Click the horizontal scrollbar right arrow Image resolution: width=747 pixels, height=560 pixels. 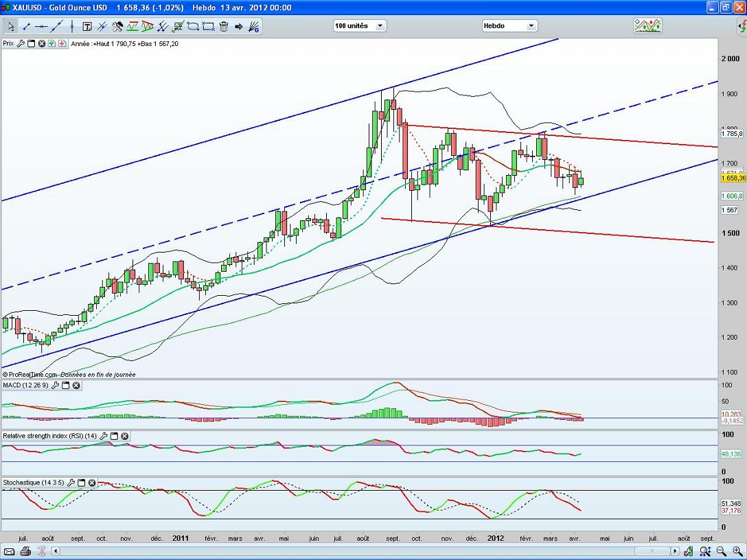click(676, 551)
